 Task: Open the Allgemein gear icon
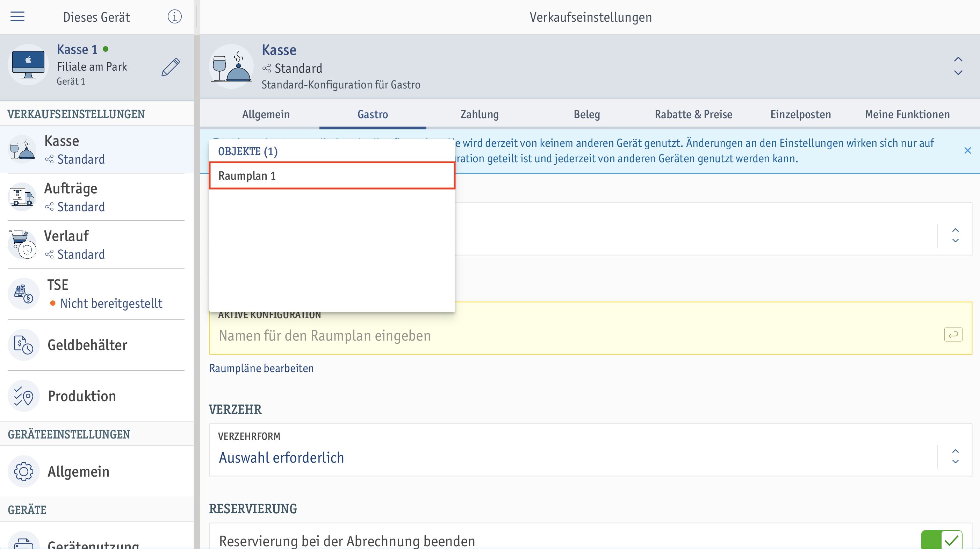(23, 471)
